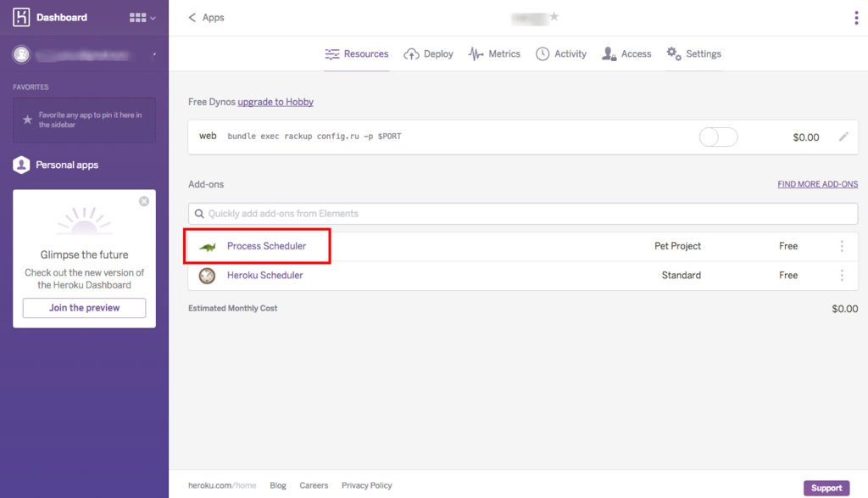868x498 pixels.
Task: Toggle the web dyno switch
Action: pos(718,137)
